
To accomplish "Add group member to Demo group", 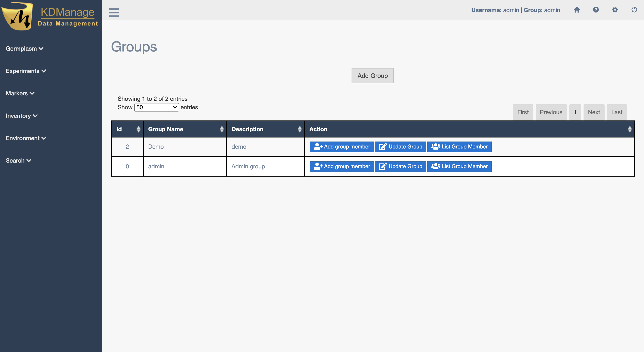I will point(341,147).
